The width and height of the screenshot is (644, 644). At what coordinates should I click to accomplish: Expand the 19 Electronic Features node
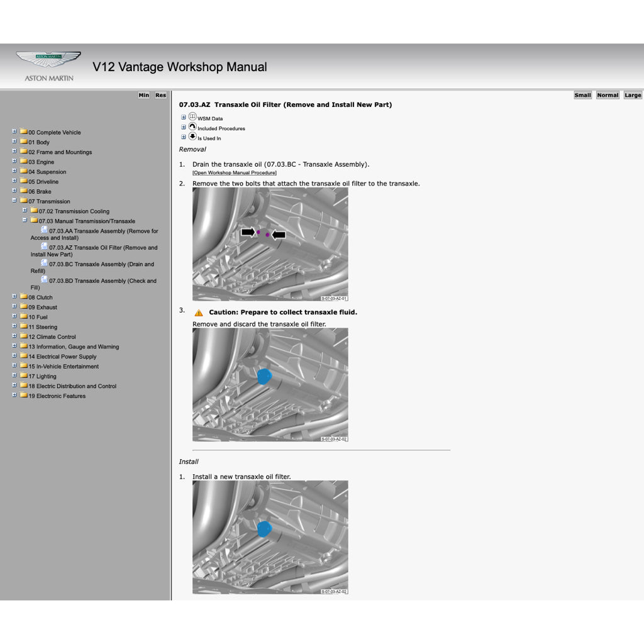pos(14,395)
